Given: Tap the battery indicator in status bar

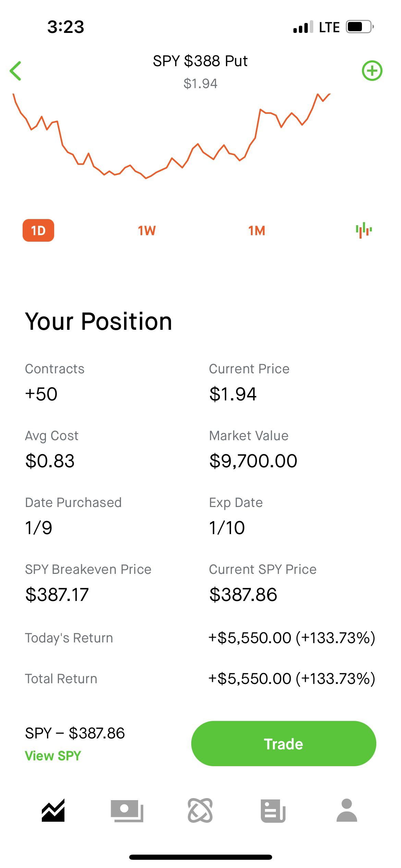Looking at the screenshot, I should (x=359, y=27).
